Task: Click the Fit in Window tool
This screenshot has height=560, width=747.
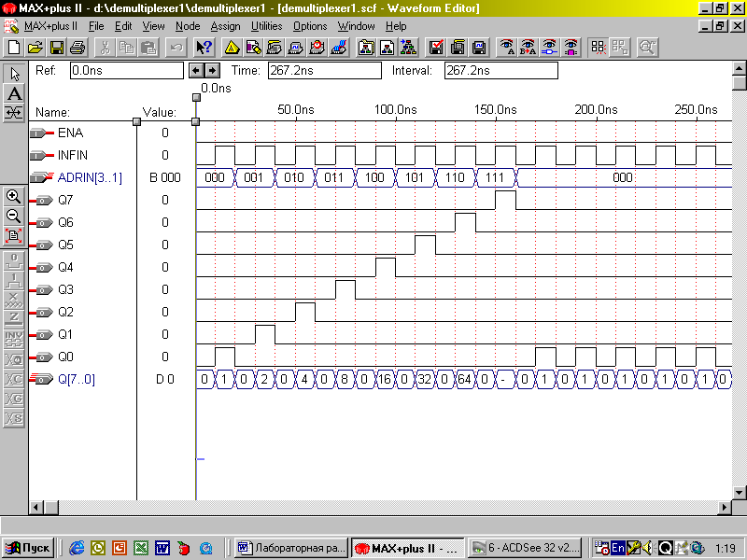Action: 14,235
